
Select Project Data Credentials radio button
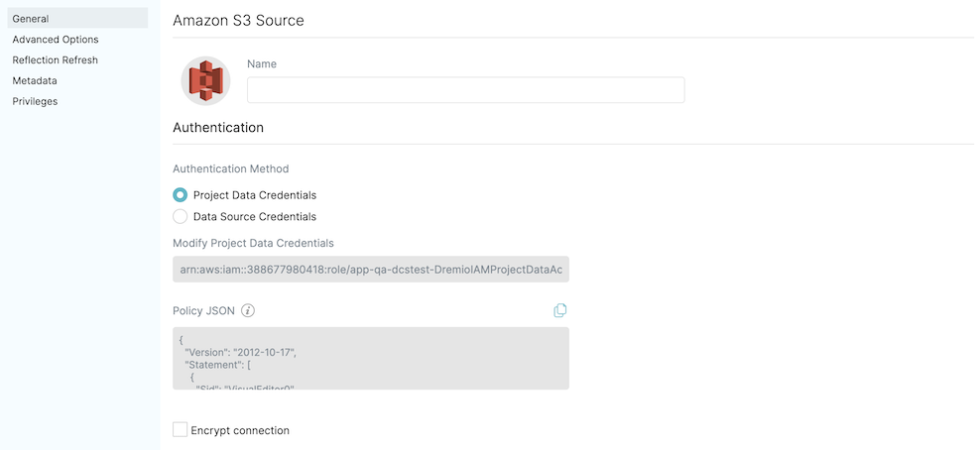point(180,195)
